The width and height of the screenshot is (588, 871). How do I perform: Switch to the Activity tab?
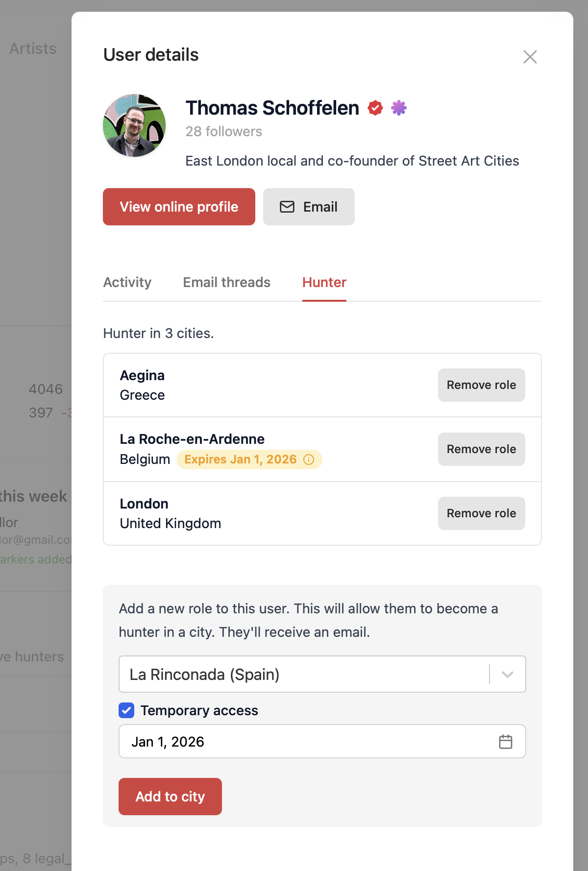pyautogui.click(x=127, y=283)
